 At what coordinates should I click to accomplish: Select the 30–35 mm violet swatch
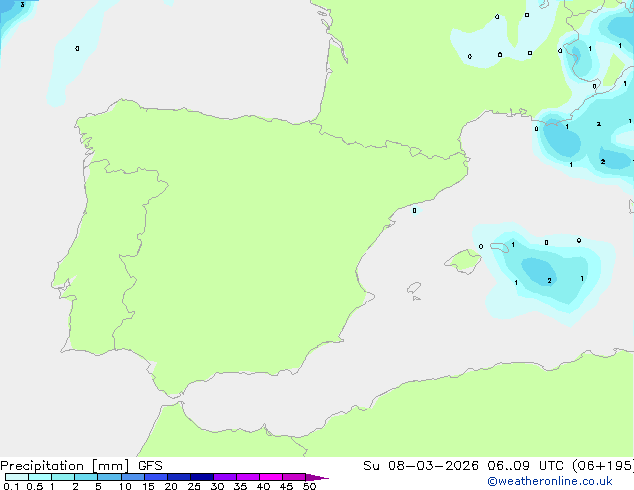coord(225,477)
